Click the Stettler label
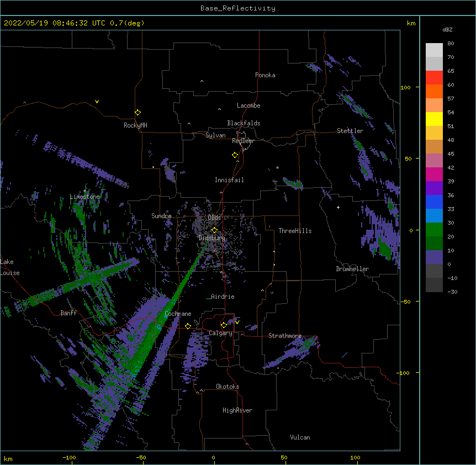Viewport: 476px width, 465px height. point(350,131)
